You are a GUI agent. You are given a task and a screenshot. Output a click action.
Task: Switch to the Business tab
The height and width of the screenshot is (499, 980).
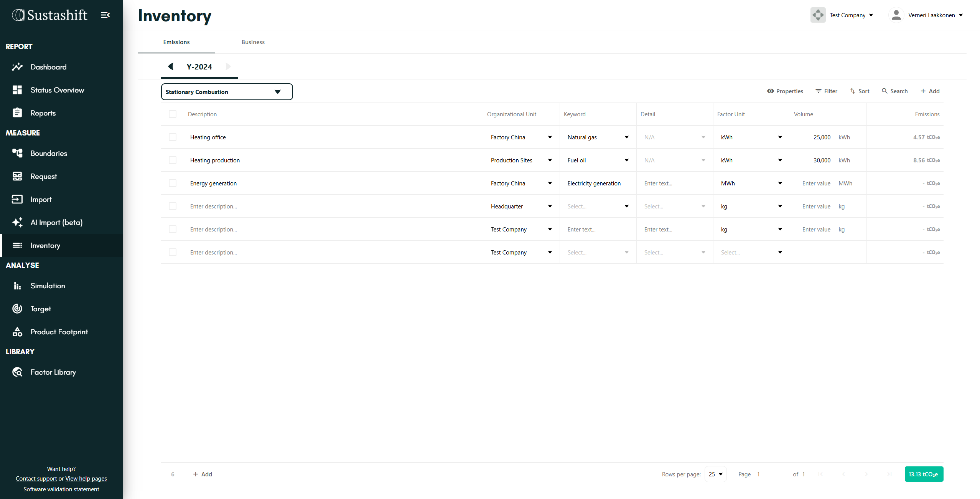[x=253, y=42]
